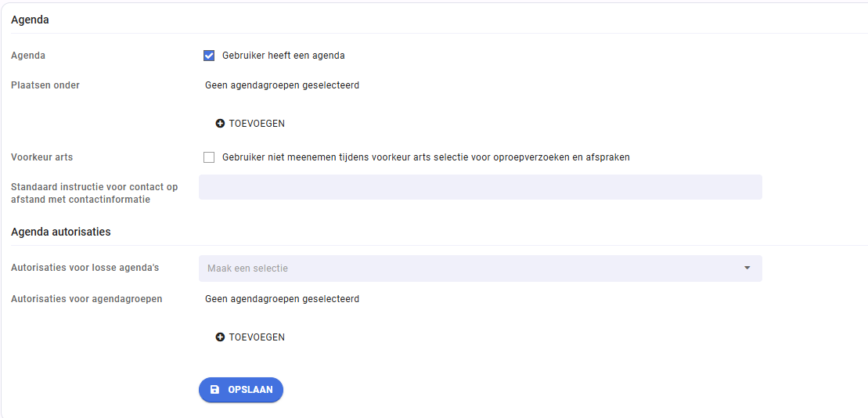Uncheck the Gebruiker heeft een agenda checkbox
This screenshot has height=418, width=868.
[x=209, y=56]
